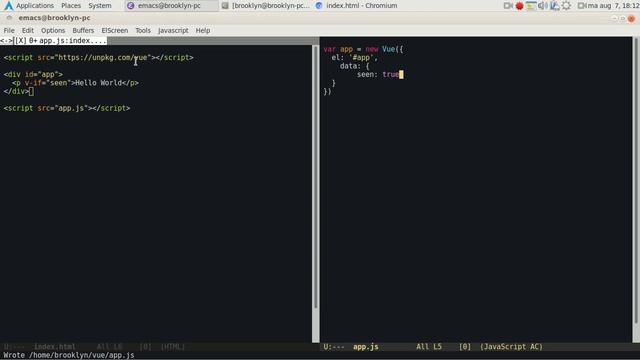
Task: Click index.html buffer name in mode line
Action: click(55, 347)
